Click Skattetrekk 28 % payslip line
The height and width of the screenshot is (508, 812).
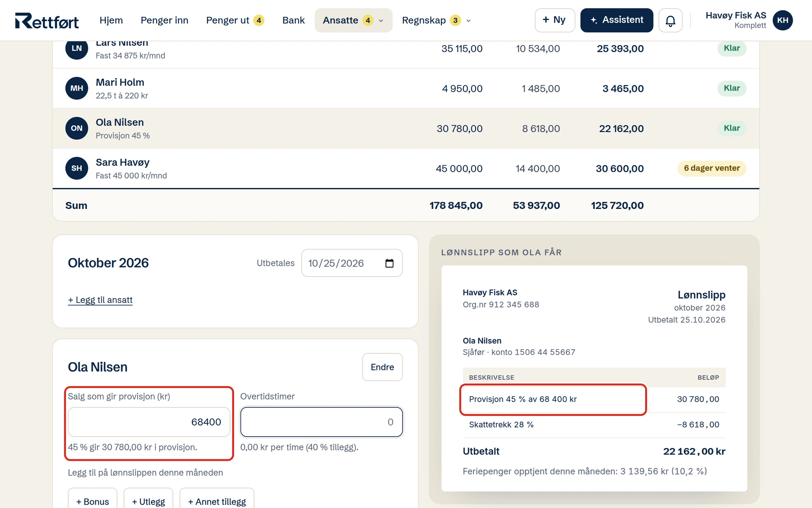(x=594, y=425)
